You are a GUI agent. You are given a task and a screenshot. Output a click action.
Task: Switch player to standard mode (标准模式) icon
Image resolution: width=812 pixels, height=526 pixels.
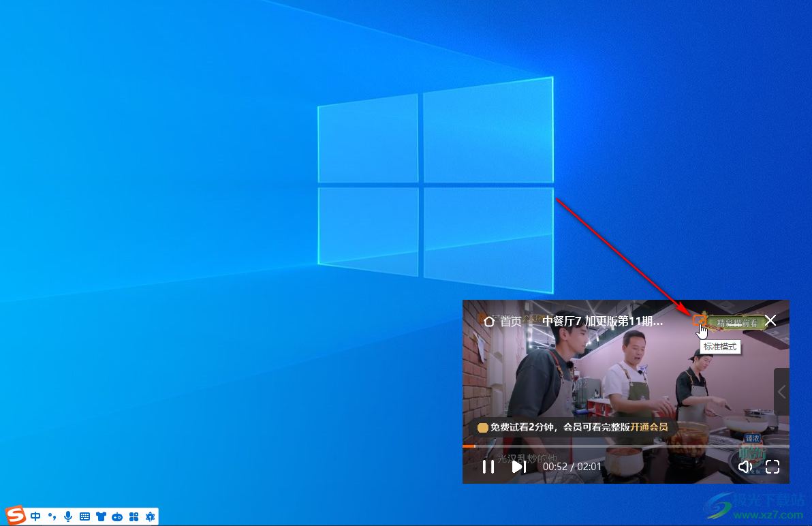pos(698,320)
